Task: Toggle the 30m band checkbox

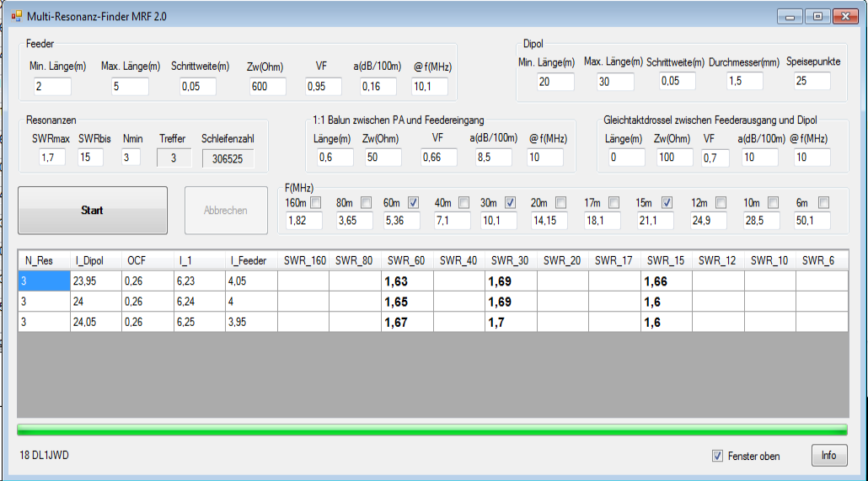Action: click(x=511, y=202)
